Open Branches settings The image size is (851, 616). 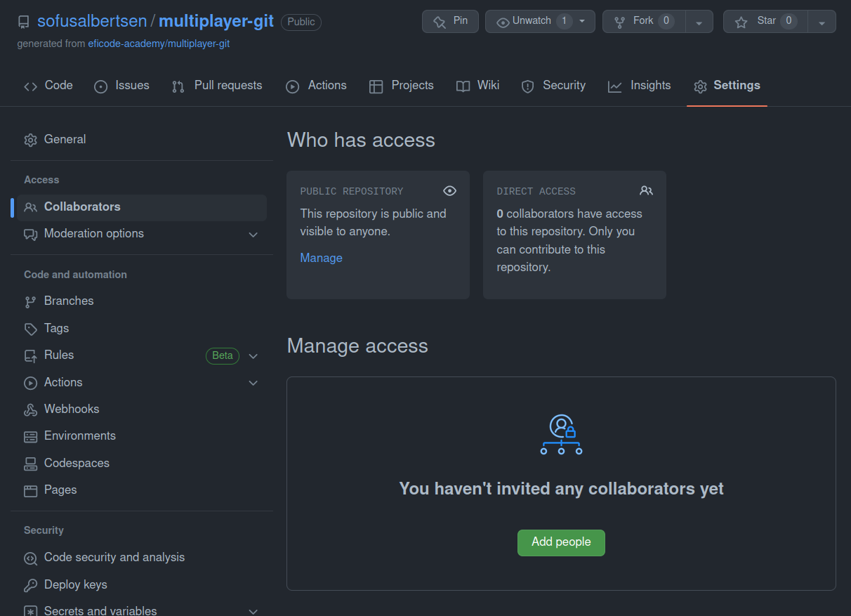pos(142,301)
